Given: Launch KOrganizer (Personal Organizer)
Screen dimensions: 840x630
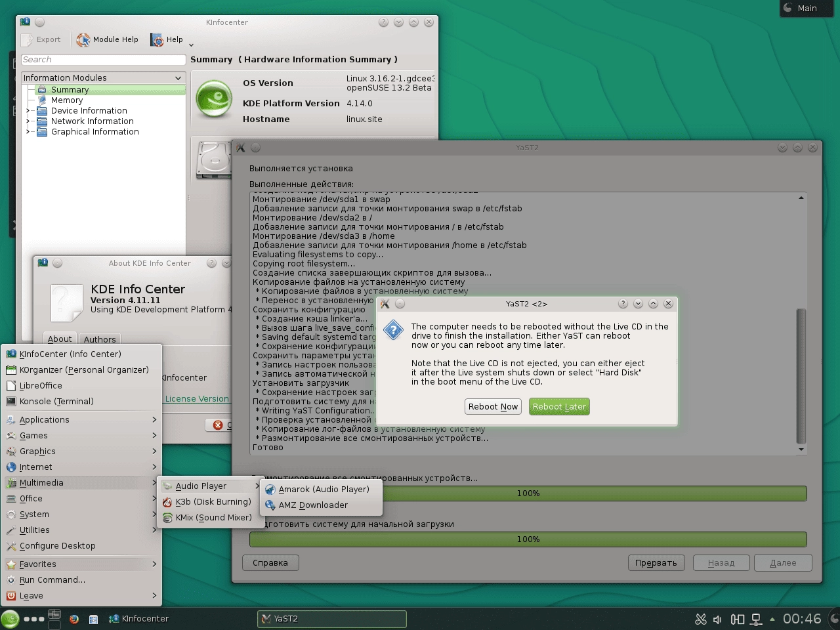Looking at the screenshot, I should (82, 370).
